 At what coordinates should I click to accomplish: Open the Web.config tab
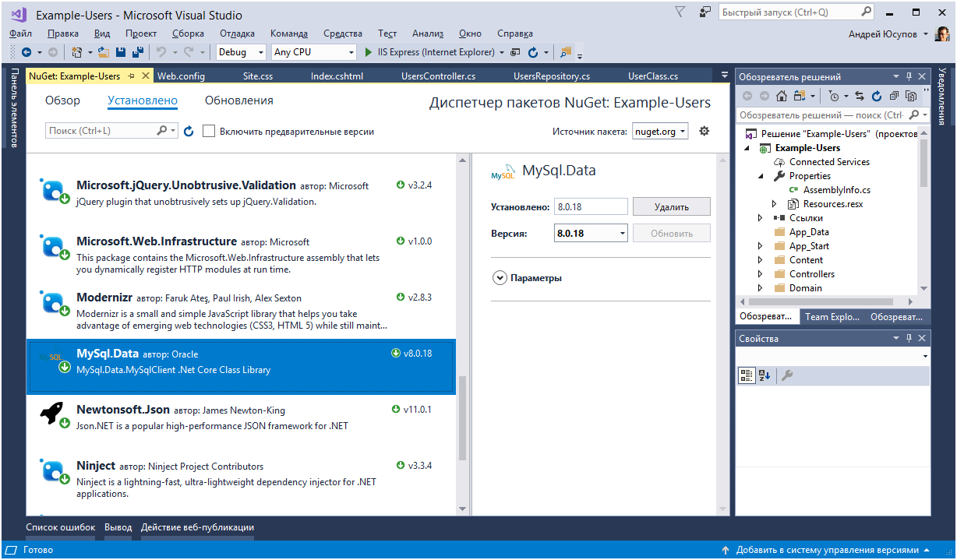tap(181, 76)
